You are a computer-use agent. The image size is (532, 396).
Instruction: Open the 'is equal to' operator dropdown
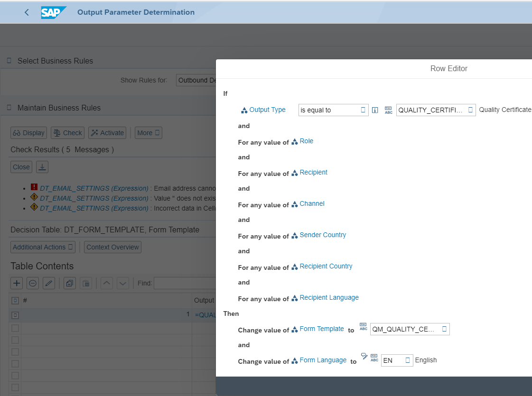[333, 110]
